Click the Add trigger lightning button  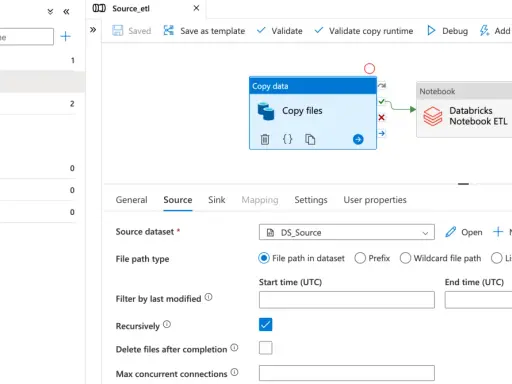click(495, 31)
